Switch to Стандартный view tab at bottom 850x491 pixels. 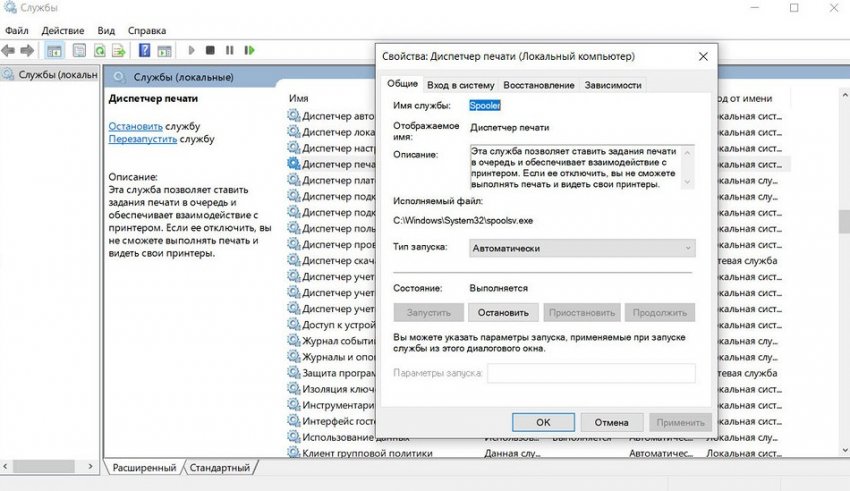220,467
